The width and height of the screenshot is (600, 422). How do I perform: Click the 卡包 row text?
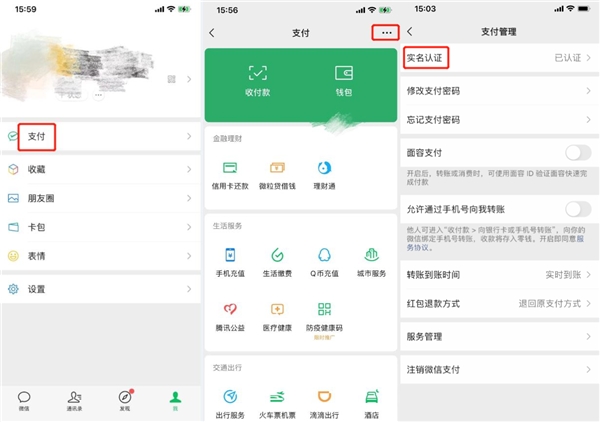[36, 227]
